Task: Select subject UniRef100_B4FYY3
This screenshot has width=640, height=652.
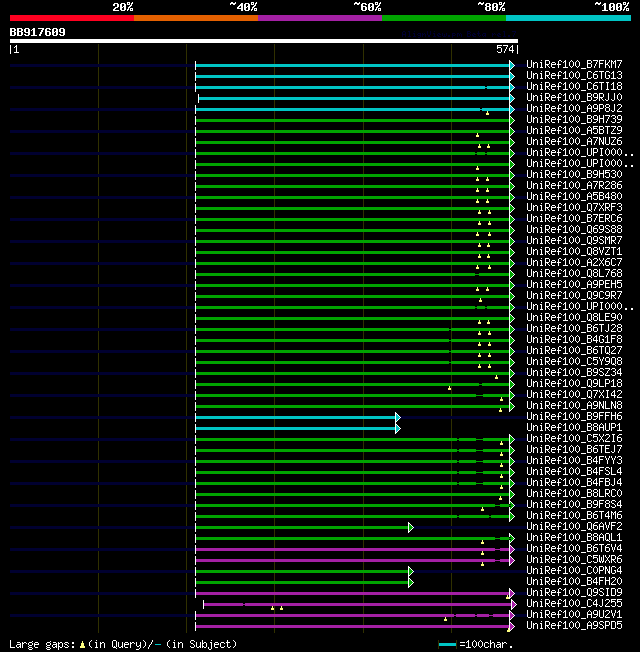Action: (574, 461)
